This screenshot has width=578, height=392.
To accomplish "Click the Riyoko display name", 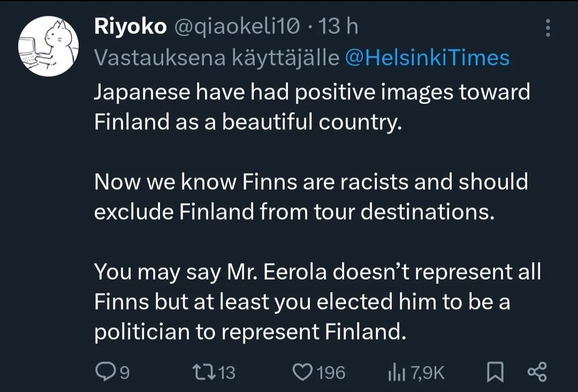I will click(130, 27).
